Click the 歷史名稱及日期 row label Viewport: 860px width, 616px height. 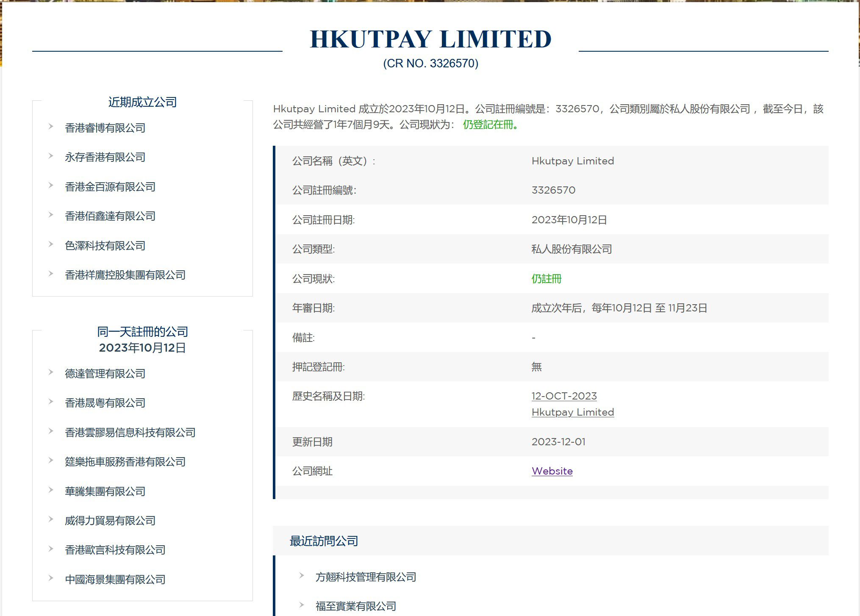pos(328,396)
